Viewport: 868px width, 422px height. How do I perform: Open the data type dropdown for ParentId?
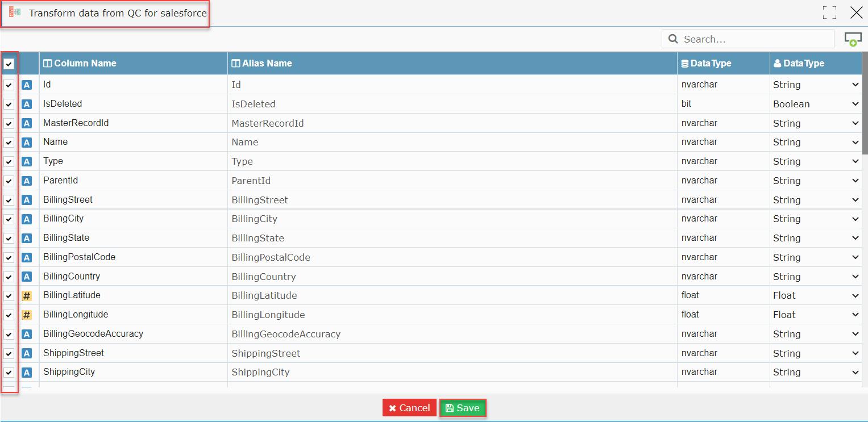(816, 181)
